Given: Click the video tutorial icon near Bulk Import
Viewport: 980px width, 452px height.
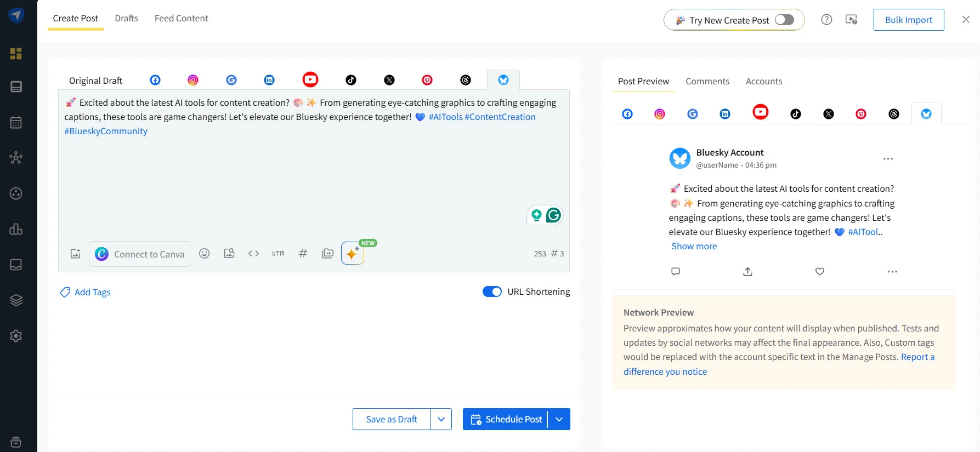Looking at the screenshot, I should tap(851, 20).
